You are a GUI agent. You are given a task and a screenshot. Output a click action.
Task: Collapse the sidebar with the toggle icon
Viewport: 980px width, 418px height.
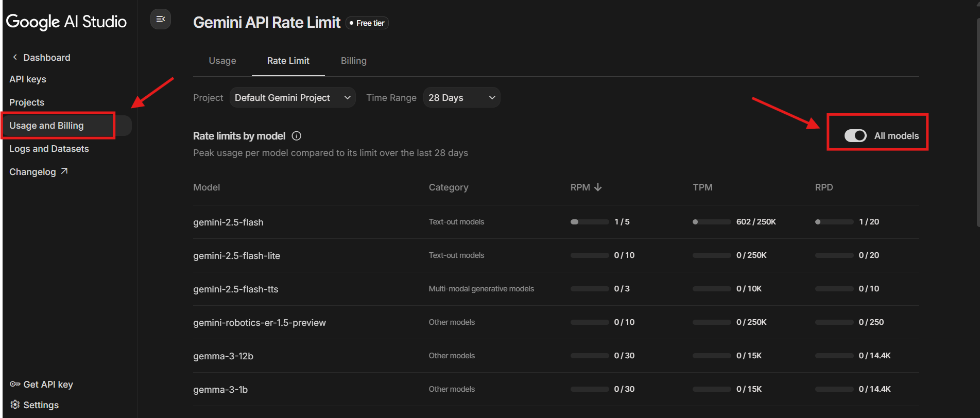[x=161, y=20]
